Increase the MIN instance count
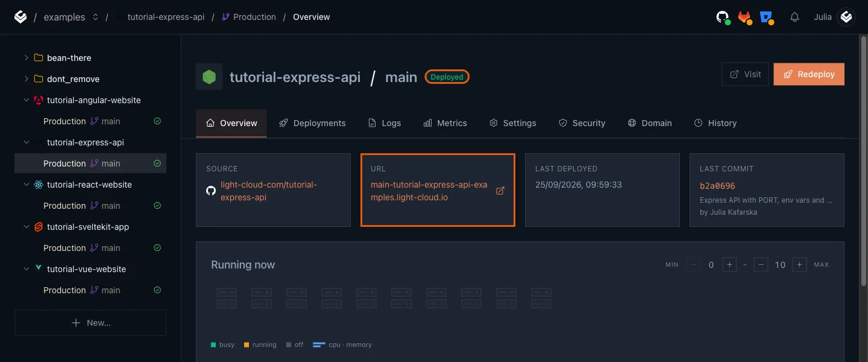The image size is (868, 362). click(729, 264)
